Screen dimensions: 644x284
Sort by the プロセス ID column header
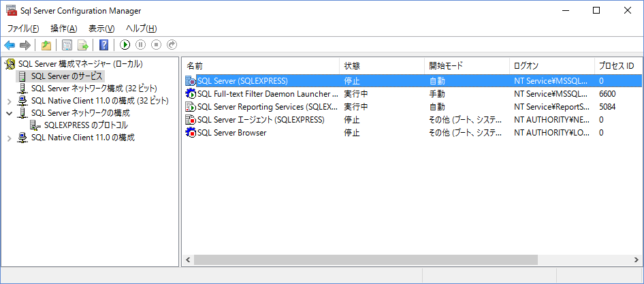click(x=617, y=66)
